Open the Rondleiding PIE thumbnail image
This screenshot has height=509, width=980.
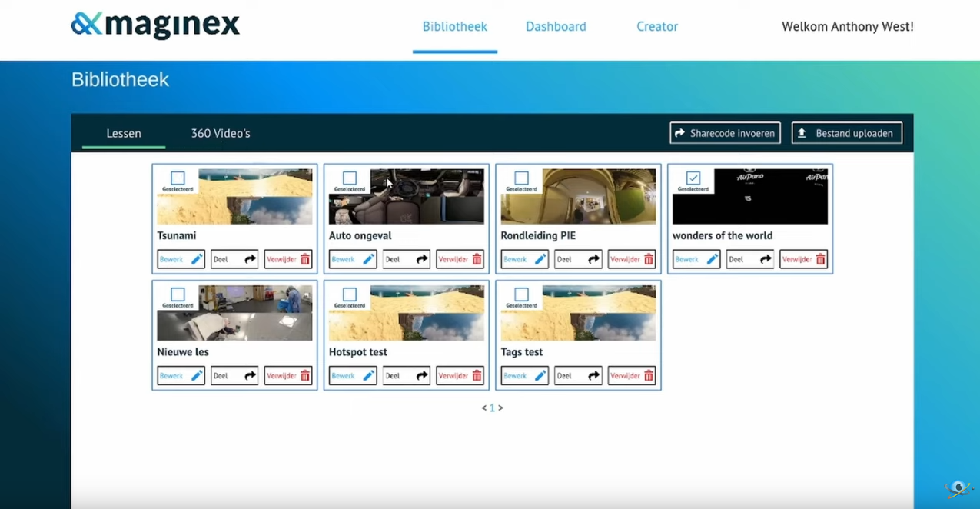tap(598, 196)
